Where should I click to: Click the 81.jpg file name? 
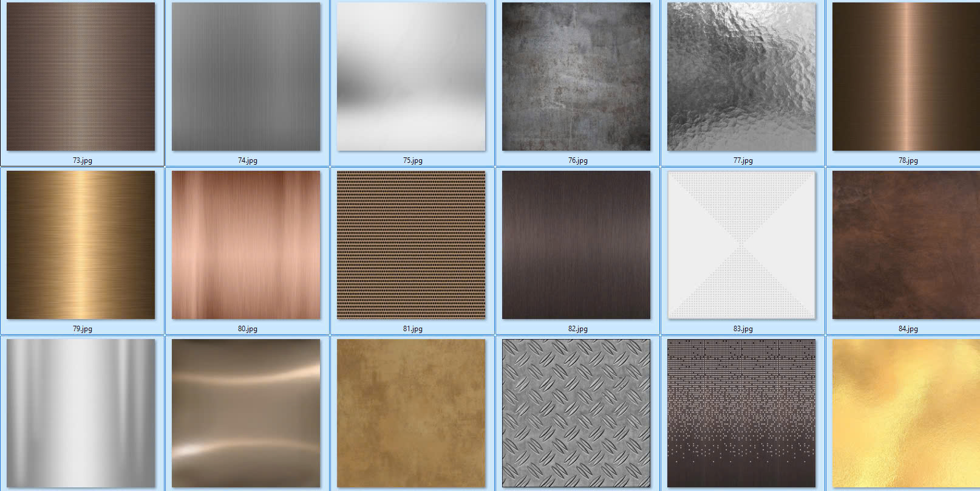[x=413, y=329]
